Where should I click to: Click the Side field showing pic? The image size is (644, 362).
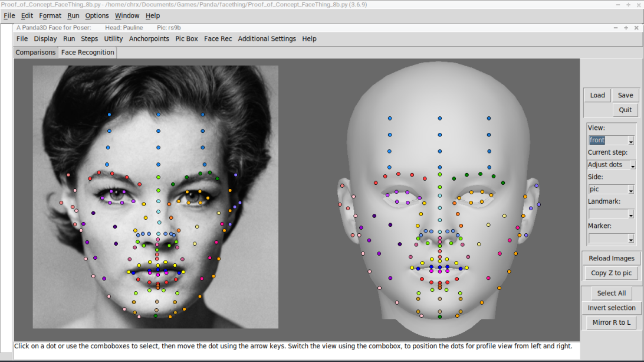(x=608, y=189)
